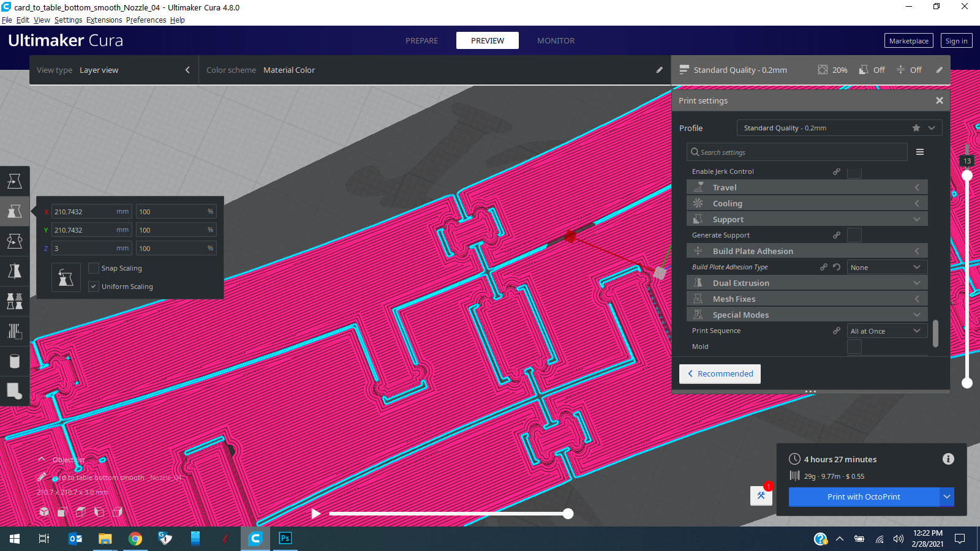Click the Reset scale button

pos(66,277)
